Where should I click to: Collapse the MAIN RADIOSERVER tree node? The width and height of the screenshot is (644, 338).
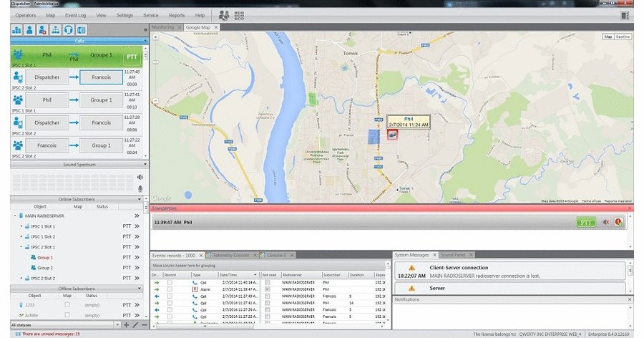coord(15,216)
